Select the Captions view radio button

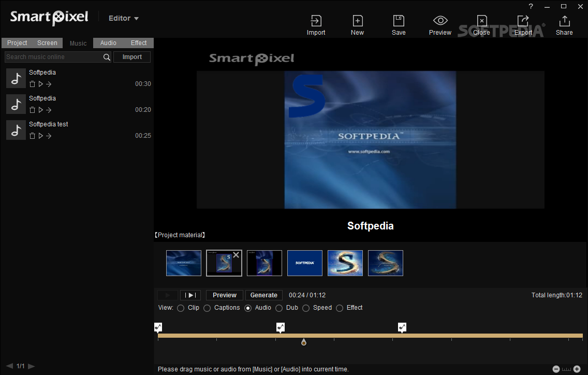tap(207, 308)
